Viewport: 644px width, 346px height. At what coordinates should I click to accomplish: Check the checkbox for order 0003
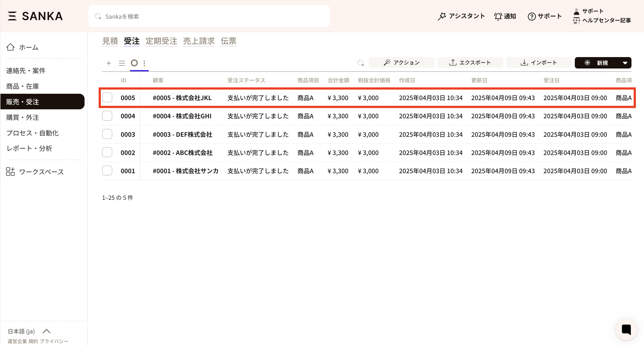107,134
